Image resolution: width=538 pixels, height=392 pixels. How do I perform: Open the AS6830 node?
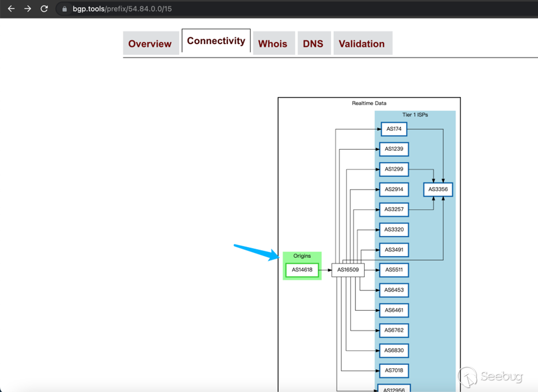pyautogui.click(x=394, y=351)
